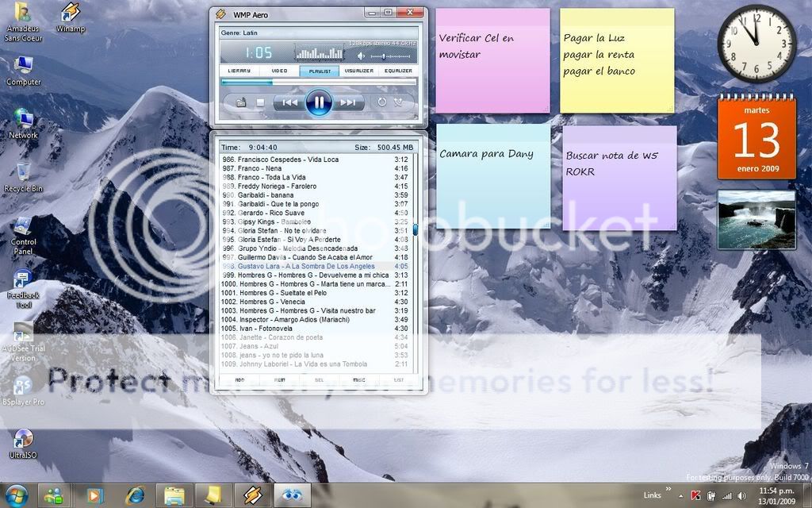Open the Recycle Bin
812x508 pixels.
point(23,178)
